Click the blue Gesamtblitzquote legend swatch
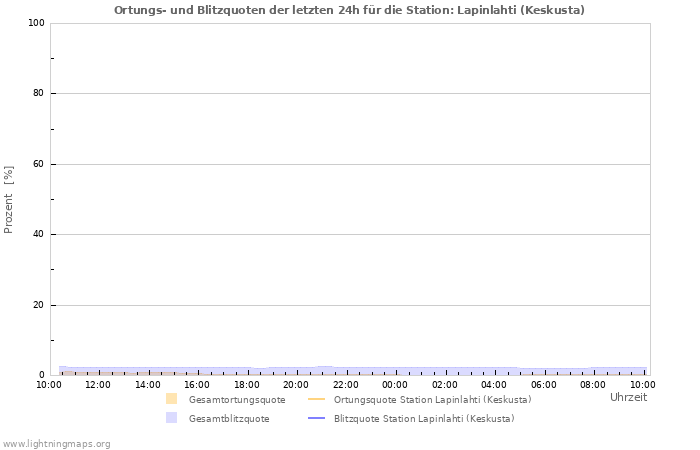Screen dimensions: 700x450 click(x=171, y=418)
